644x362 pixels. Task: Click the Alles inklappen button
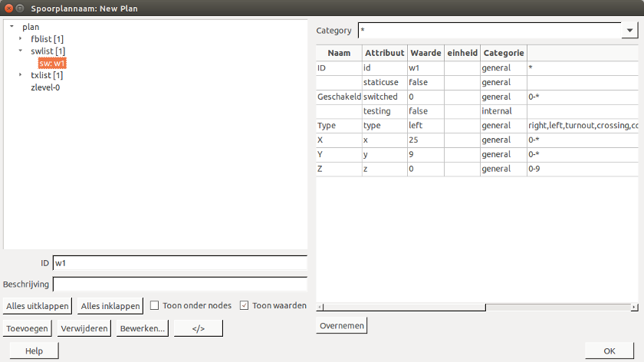pyautogui.click(x=111, y=305)
